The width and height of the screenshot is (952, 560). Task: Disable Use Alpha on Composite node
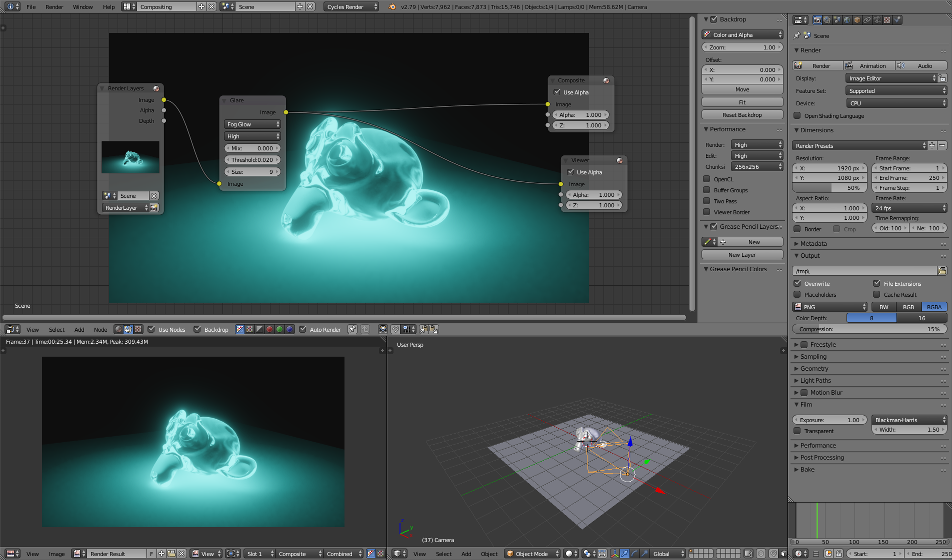[557, 92]
